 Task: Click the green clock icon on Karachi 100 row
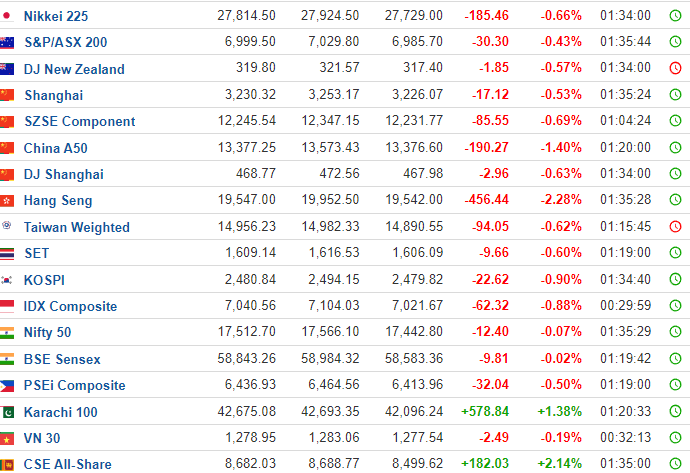(x=675, y=411)
